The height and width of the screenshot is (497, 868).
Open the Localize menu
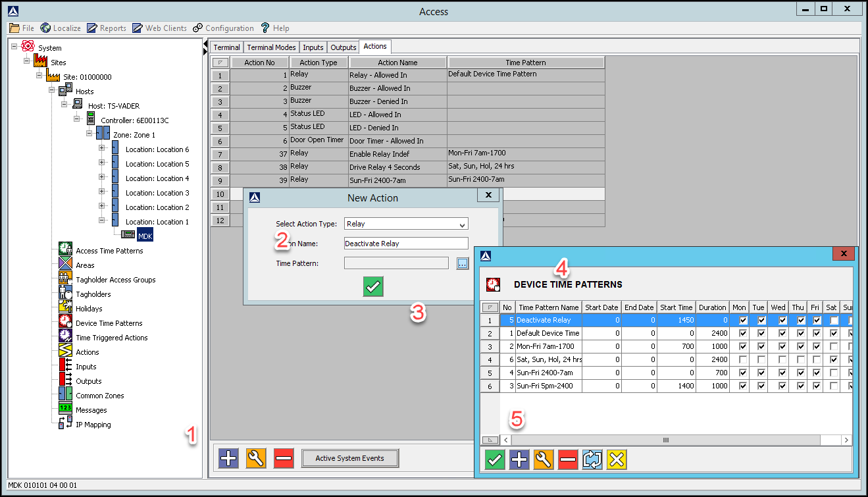click(61, 28)
